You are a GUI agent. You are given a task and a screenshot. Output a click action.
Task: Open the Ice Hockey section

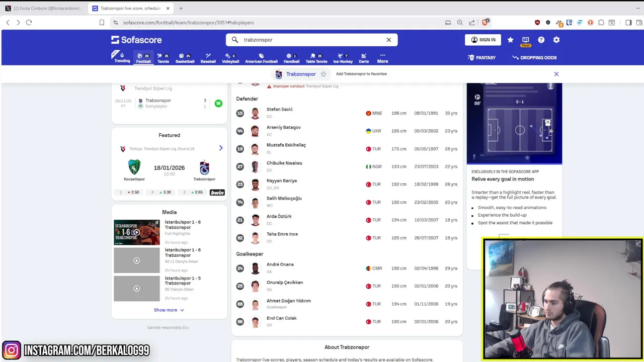click(343, 58)
